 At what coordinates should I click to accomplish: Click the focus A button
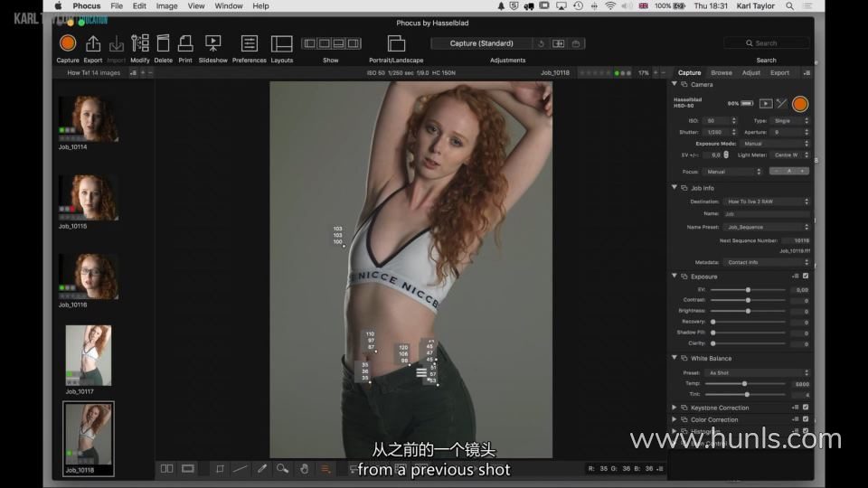pyautogui.click(x=789, y=171)
